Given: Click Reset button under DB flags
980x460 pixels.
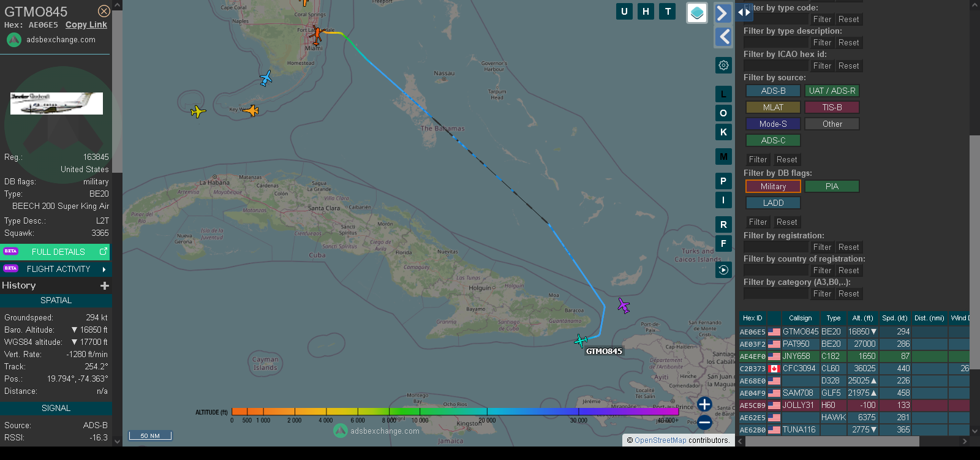Looking at the screenshot, I should click(786, 222).
